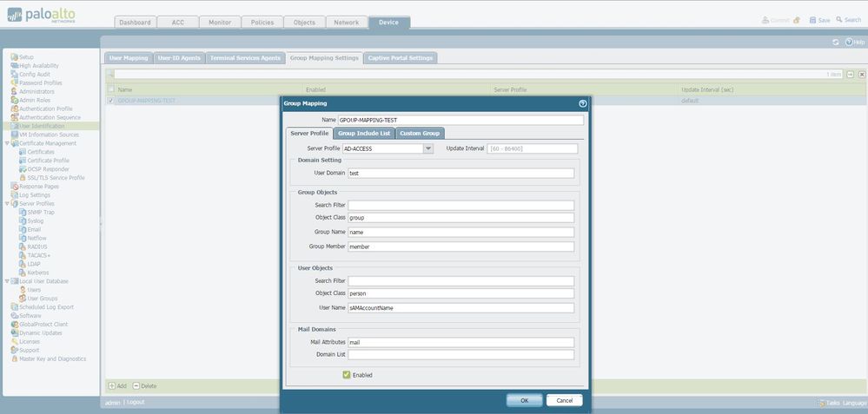Click the Delete icon below the table
The width and height of the screenshot is (868, 414).
tap(136, 385)
